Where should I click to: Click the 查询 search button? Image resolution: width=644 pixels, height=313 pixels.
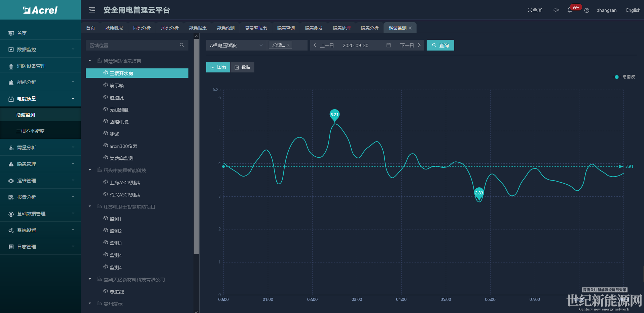point(440,45)
